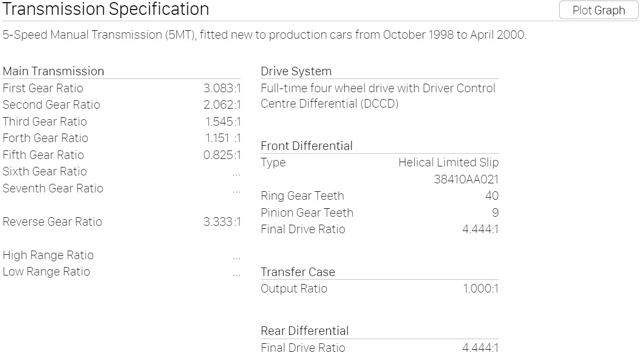The width and height of the screenshot is (644, 364).
Task: Click the Transmission Specification page title
Action: pyautogui.click(x=106, y=10)
